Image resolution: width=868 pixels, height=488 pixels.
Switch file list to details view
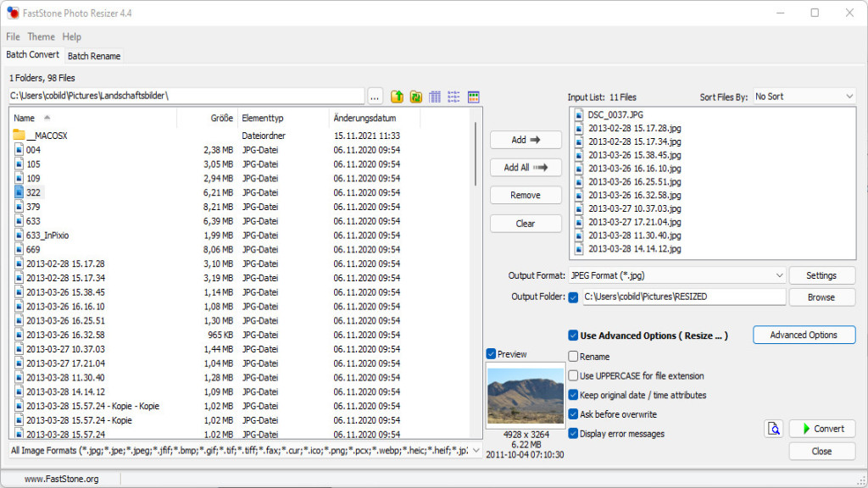(x=435, y=97)
